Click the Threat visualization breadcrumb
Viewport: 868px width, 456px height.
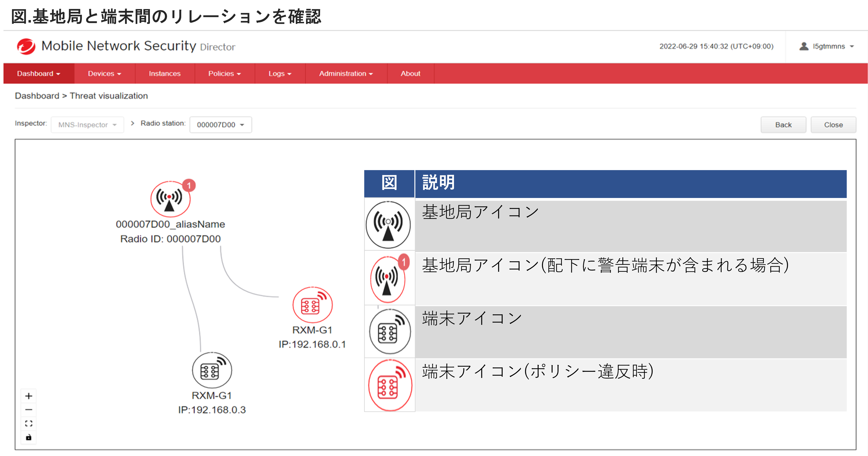tap(109, 96)
